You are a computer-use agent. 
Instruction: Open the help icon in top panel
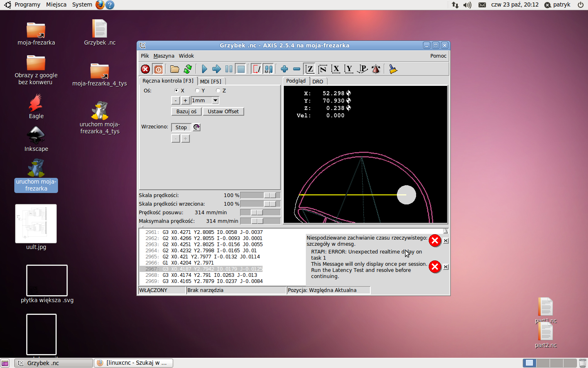click(x=110, y=5)
